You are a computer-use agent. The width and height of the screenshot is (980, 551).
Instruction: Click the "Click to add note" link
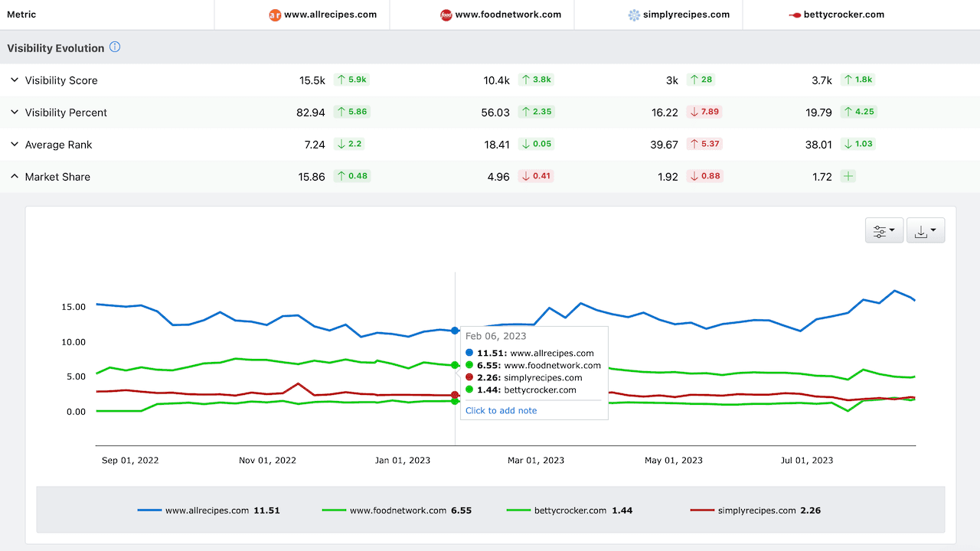(x=501, y=410)
